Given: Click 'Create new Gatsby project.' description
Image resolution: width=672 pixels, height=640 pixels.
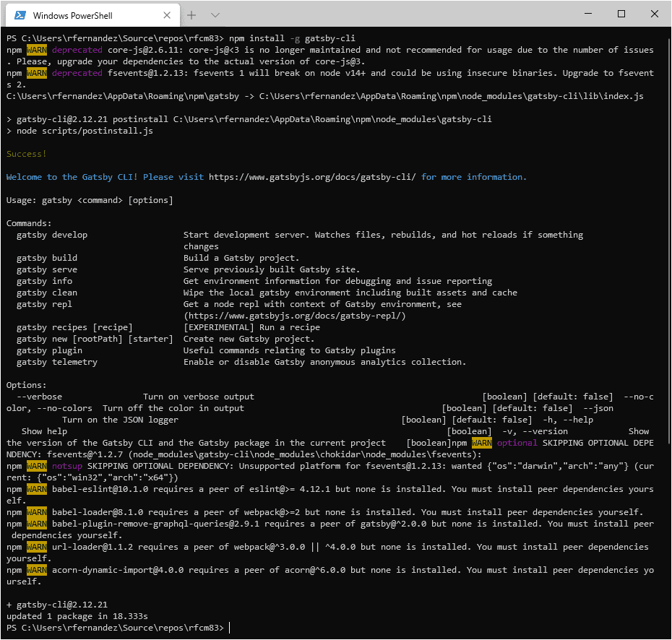Looking at the screenshot, I should tap(249, 339).
